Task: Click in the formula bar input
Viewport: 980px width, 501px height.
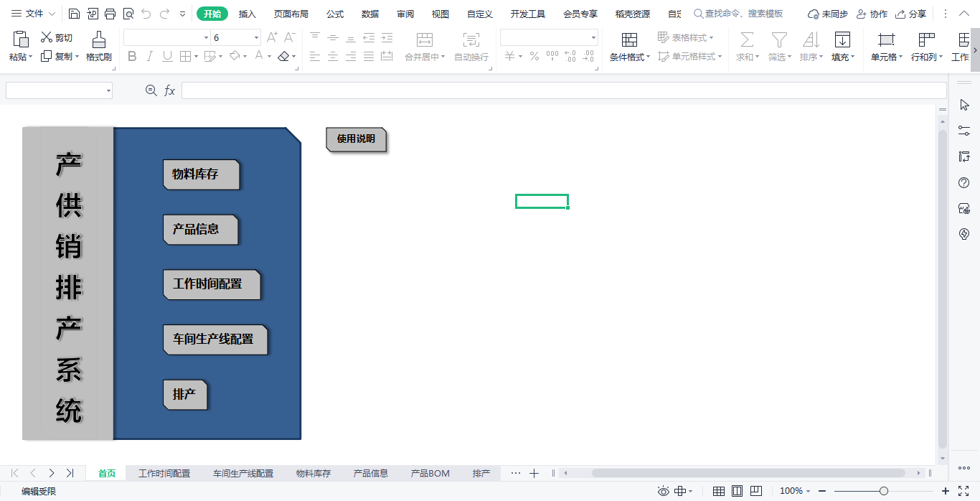Action: click(564, 90)
